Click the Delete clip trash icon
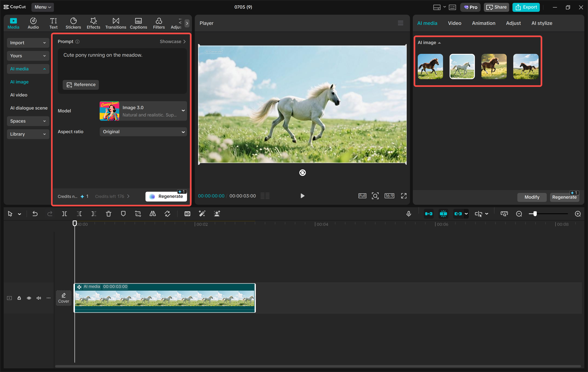 (x=109, y=214)
